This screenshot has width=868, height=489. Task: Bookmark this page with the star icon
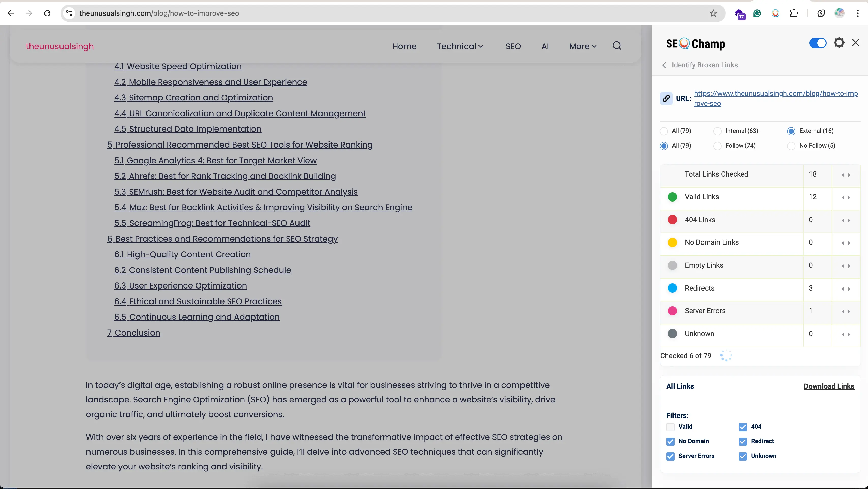[x=713, y=13]
